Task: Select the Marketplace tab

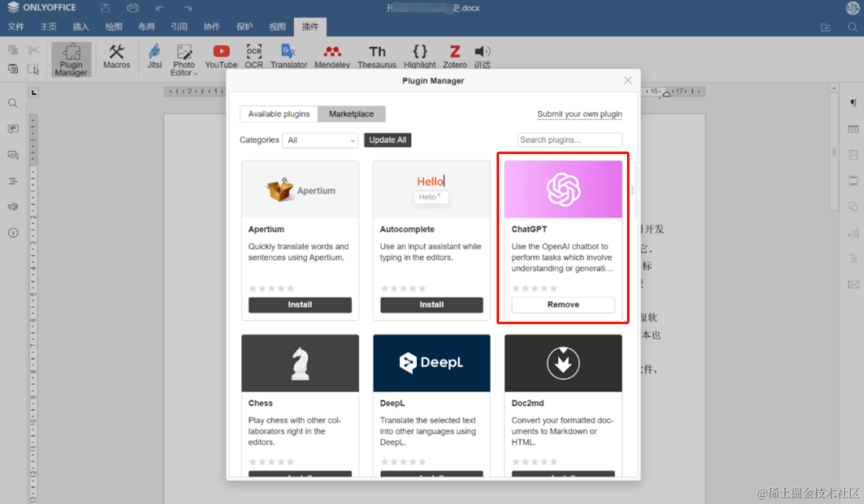Action: pyautogui.click(x=351, y=114)
